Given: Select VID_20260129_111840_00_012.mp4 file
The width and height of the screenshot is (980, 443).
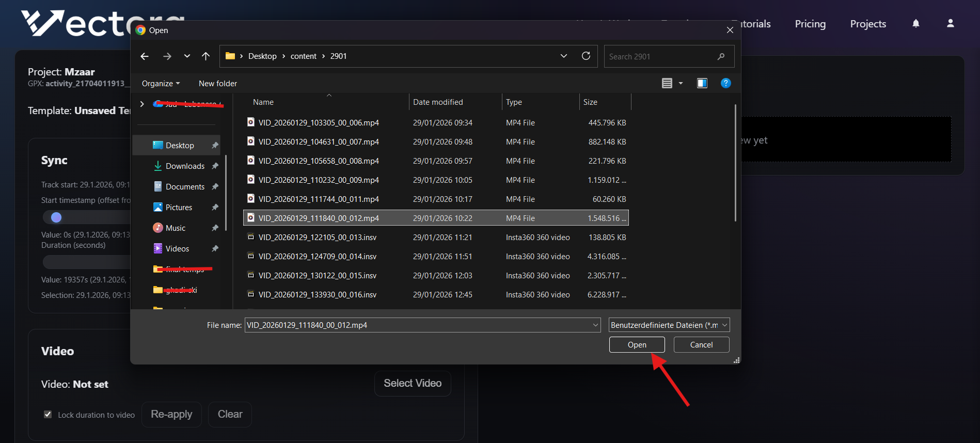Looking at the screenshot, I should pyautogui.click(x=436, y=218).
